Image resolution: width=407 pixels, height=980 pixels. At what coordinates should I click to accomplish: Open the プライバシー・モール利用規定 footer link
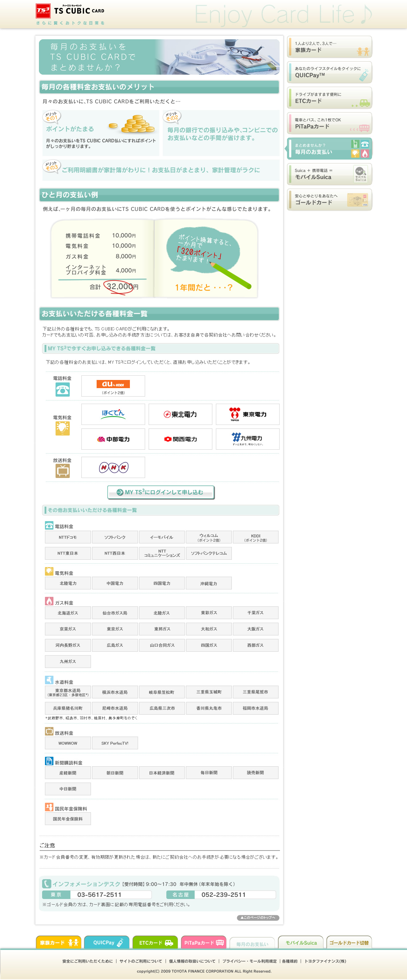250,961
